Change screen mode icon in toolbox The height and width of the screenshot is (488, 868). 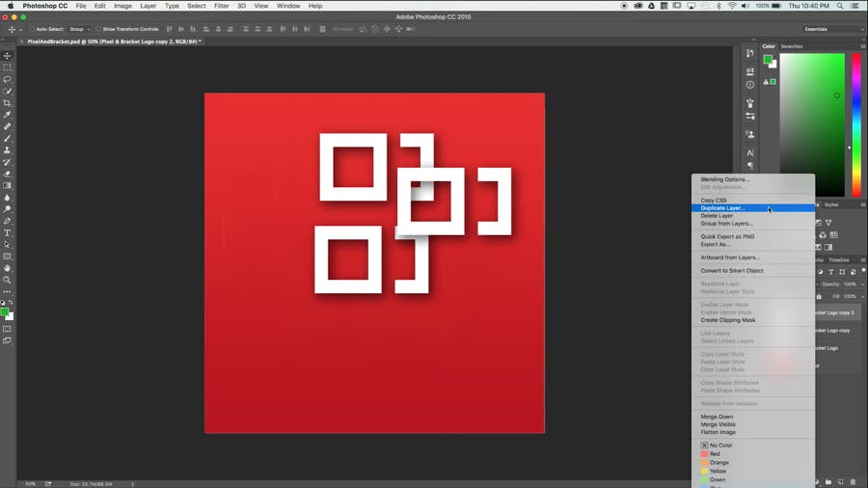7,340
